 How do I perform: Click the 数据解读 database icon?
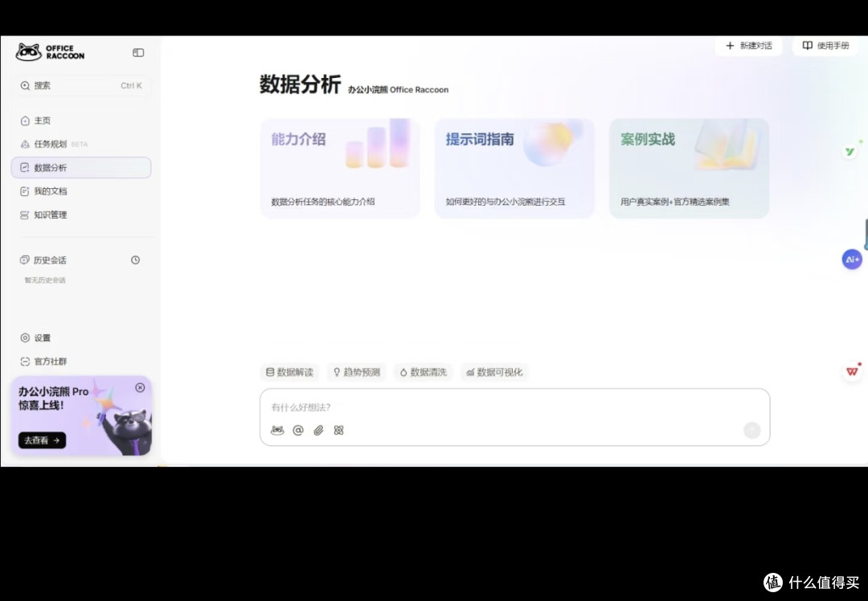coord(270,372)
